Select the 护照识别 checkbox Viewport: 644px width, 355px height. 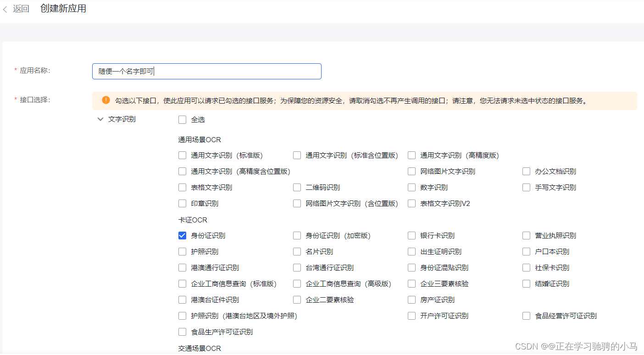tap(182, 252)
